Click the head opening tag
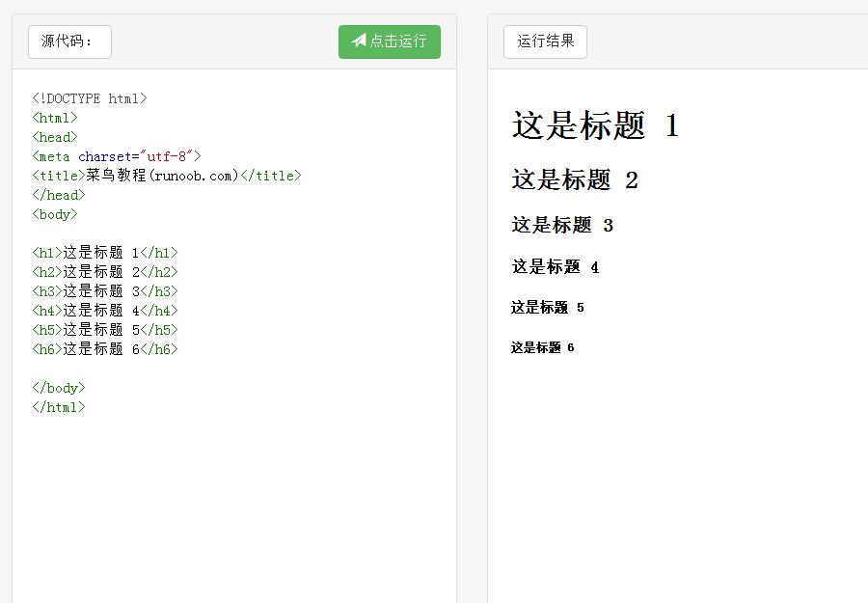 click(x=54, y=136)
